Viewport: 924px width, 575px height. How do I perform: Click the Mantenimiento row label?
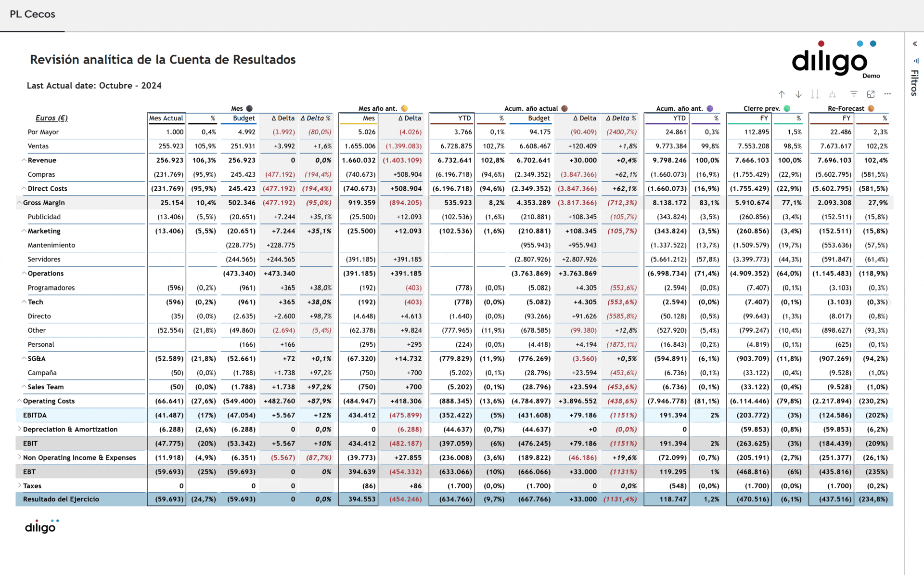(51, 245)
